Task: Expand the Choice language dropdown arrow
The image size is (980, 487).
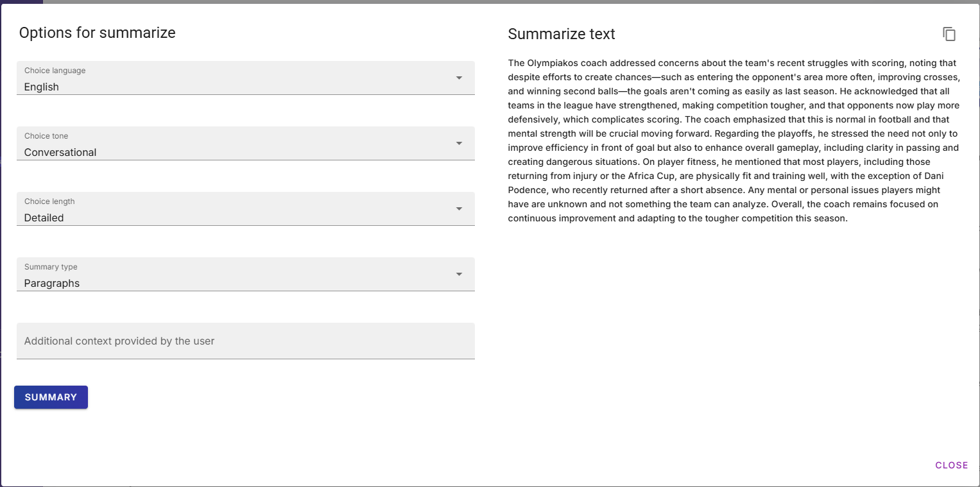Action: 459,78
